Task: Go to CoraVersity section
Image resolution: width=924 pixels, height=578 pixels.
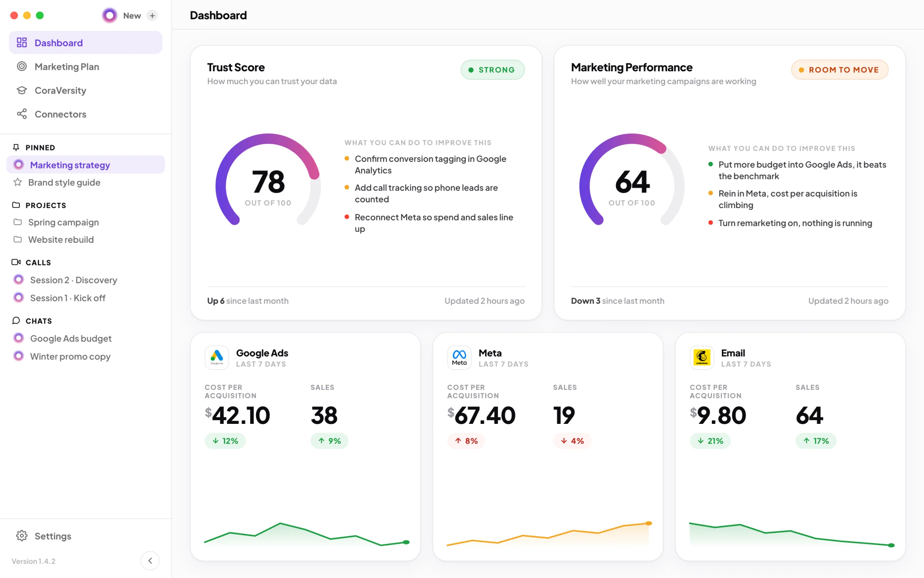Action: tap(85, 90)
